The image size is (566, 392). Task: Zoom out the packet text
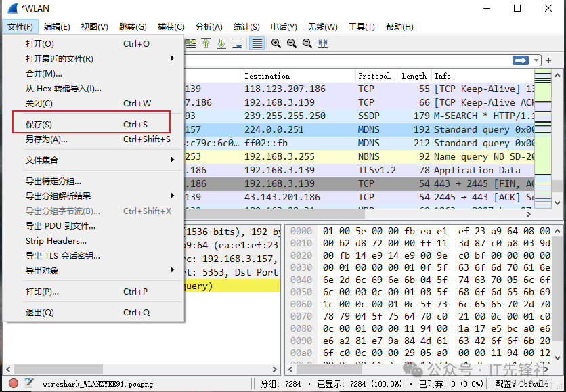click(292, 43)
